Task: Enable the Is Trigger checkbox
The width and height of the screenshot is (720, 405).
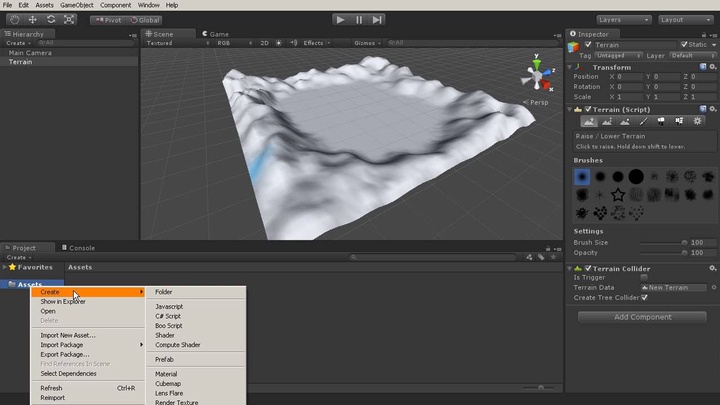Action: point(644,278)
